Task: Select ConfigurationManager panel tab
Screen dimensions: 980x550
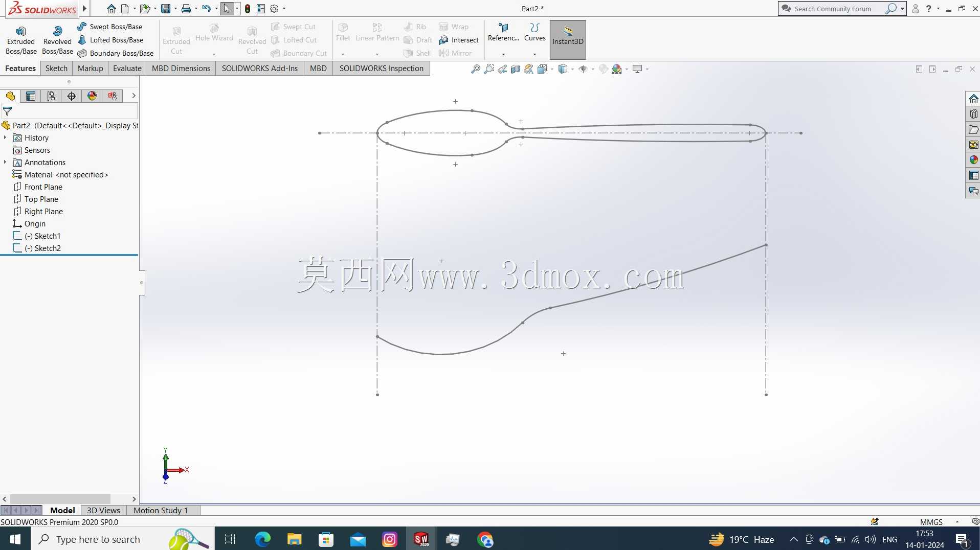Action: click(51, 96)
